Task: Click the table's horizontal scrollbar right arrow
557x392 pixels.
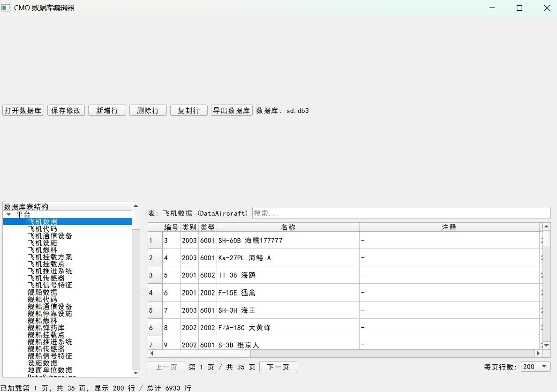Action: coord(538,353)
